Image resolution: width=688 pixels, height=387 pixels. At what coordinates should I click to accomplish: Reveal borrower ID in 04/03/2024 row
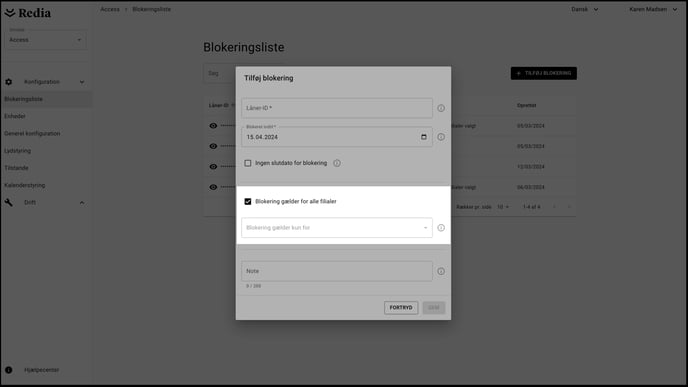[213, 187]
